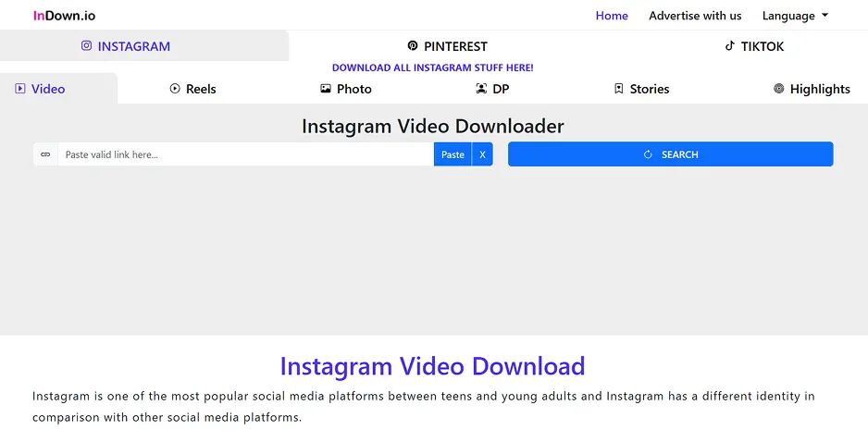Click the Photo image icon
This screenshot has height=442, width=868.
pyautogui.click(x=326, y=89)
